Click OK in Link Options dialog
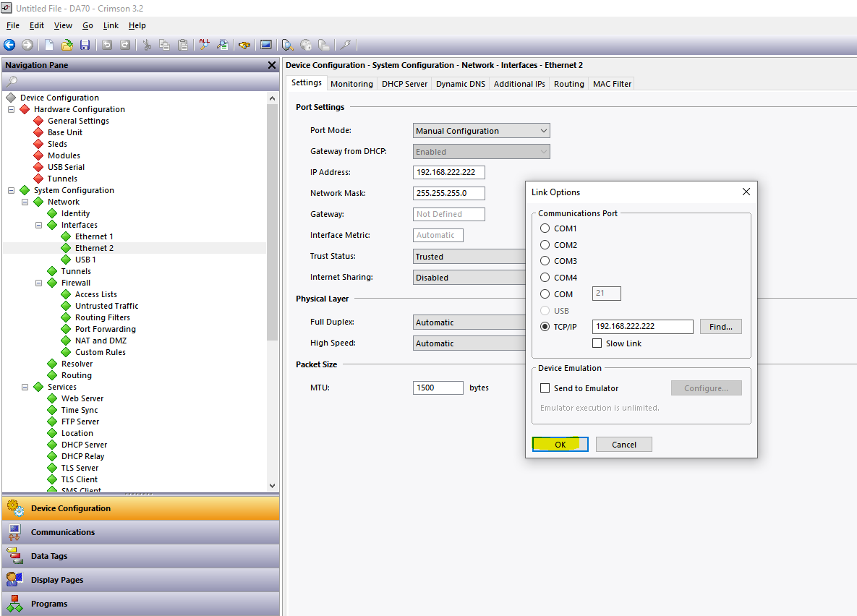Viewport: 857px width, 616px height. point(560,445)
